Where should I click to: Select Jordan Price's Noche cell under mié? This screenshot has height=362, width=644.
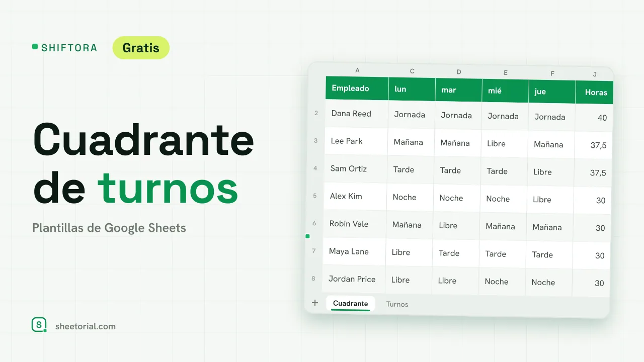point(502,282)
